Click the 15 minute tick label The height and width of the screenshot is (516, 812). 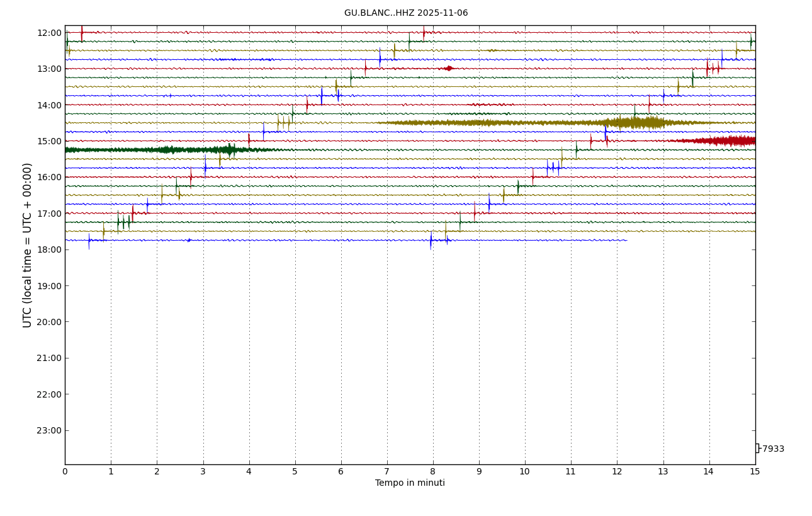[x=755, y=472]
